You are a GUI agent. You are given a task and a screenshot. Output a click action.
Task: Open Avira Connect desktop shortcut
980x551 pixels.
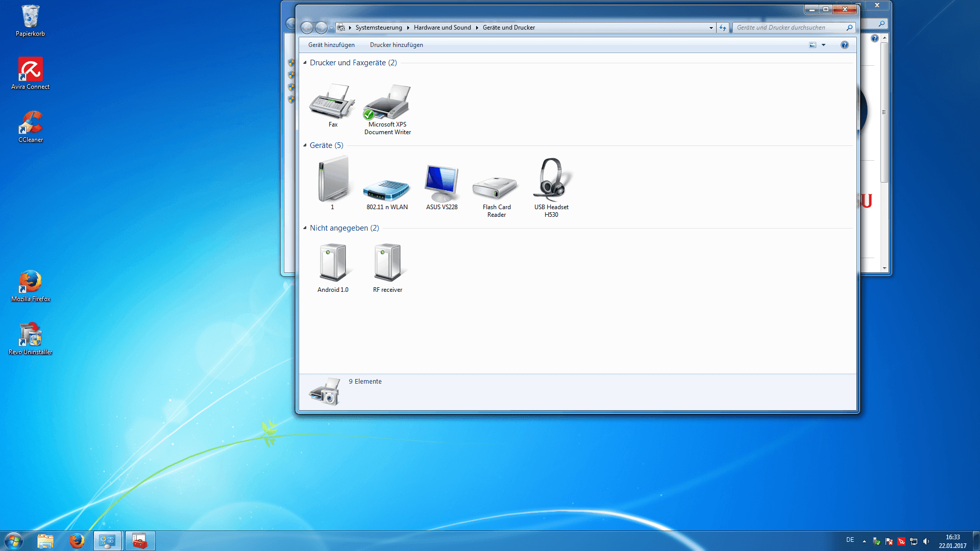point(30,74)
